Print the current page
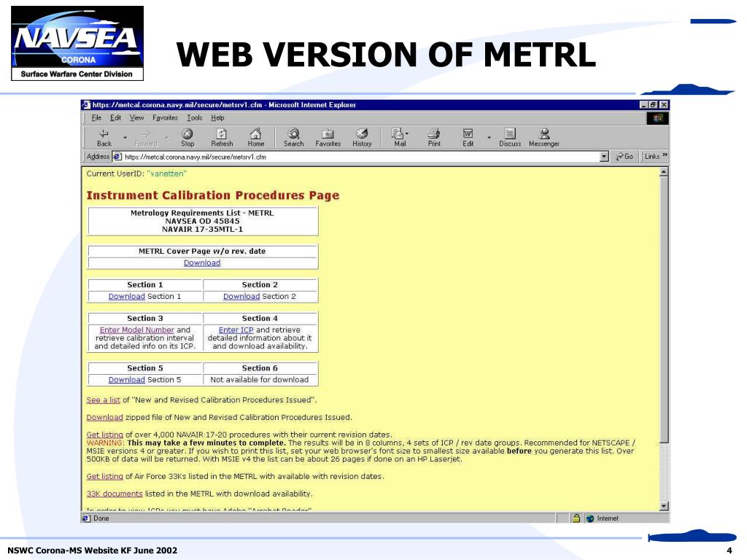 coord(434,138)
